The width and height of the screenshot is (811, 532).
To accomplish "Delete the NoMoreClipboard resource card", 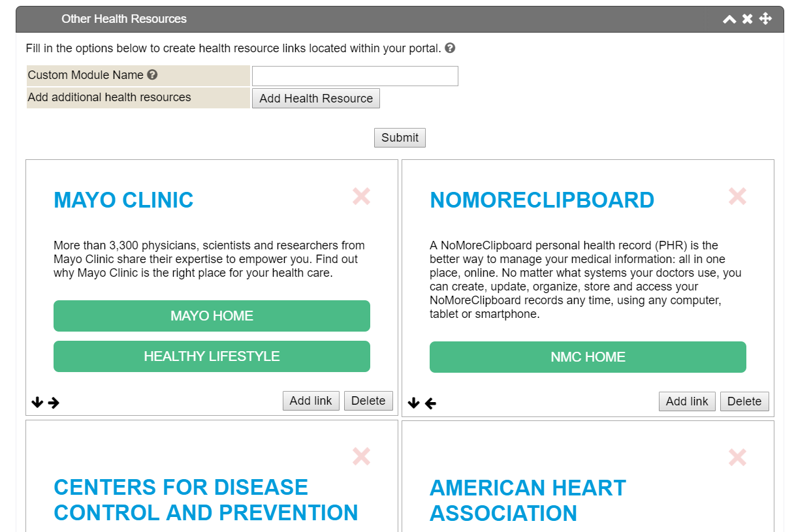I will (744, 401).
